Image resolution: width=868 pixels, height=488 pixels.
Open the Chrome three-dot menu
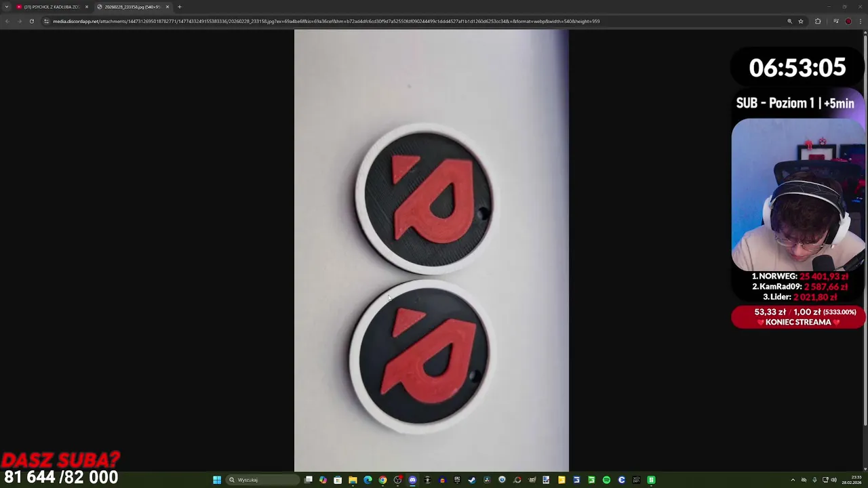(x=861, y=21)
